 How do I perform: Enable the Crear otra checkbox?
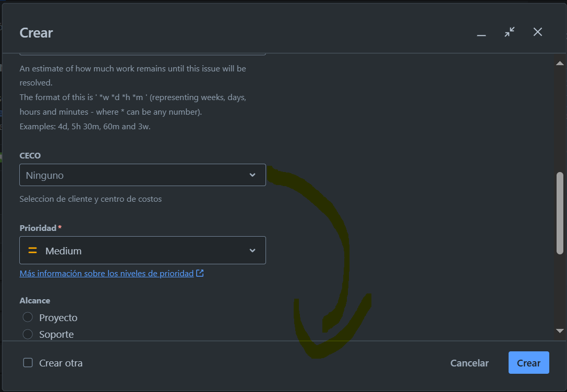(28, 363)
